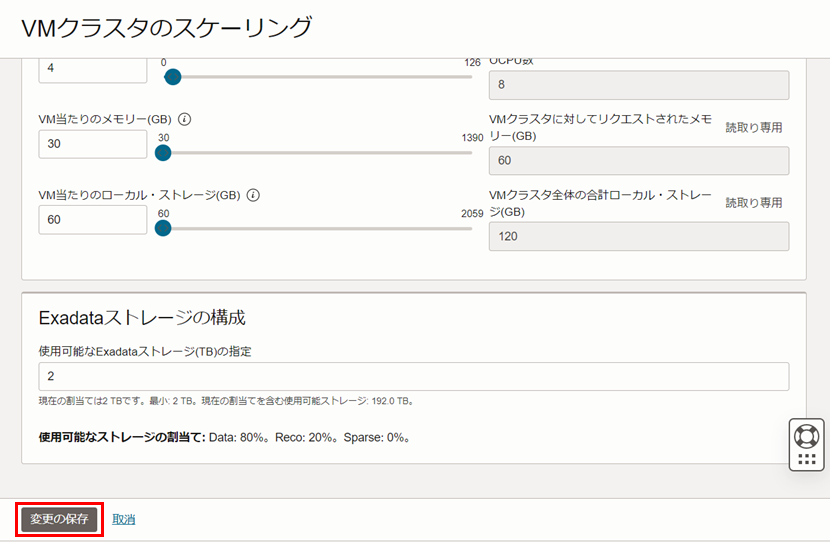The width and height of the screenshot is (830, 542).
Task: Click the read-only total local storage field showing 120
Action: 638,236
